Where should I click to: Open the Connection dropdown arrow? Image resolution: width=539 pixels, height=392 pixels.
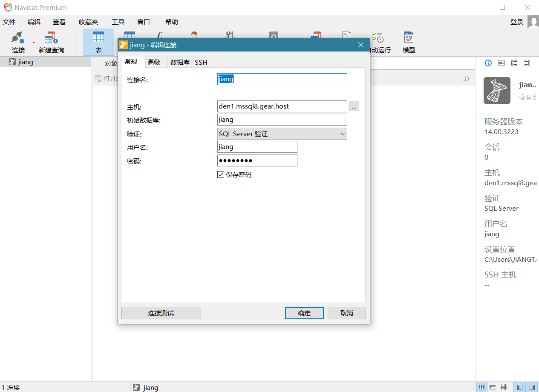tap(34, 42)
